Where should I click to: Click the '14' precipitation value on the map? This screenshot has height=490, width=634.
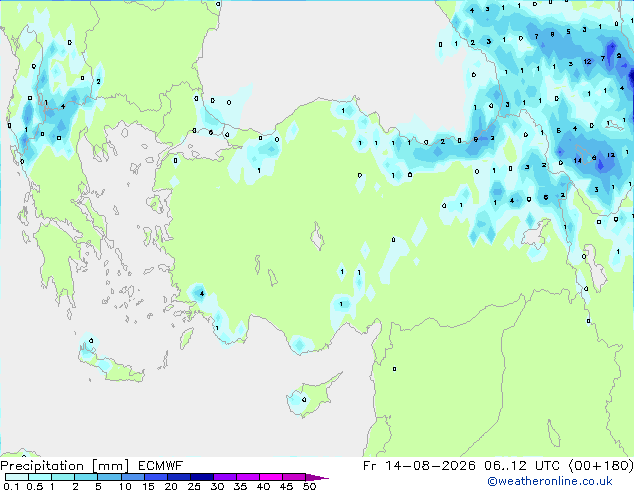point(577,161)
